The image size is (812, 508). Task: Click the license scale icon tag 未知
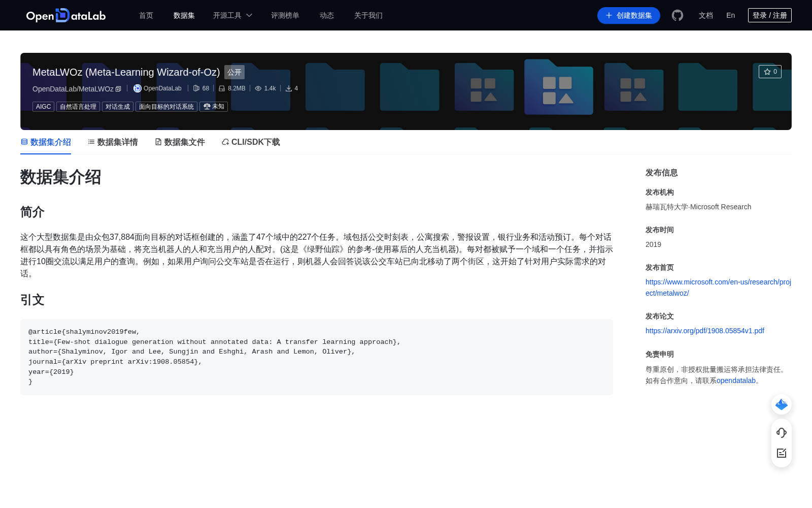click(214, 107)
